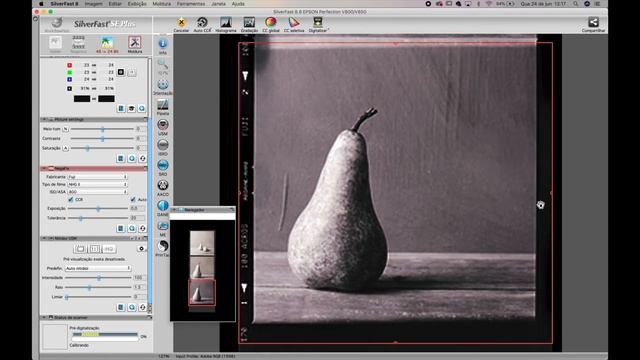The width and height of the screenshot is (640, 360).
Task: Activate the iSRD dust removal tool
Action: [162, 147]
